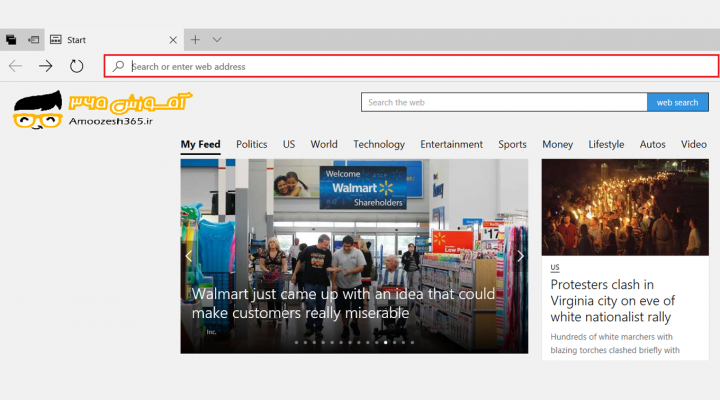
Task: Click the magnifier icon in address bar
Action: click(118, 66)
